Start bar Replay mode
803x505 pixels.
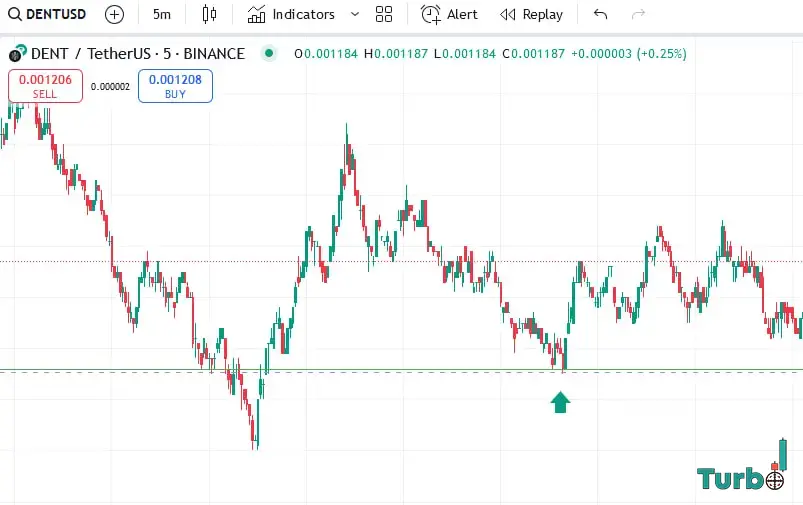tap(531, 14)
